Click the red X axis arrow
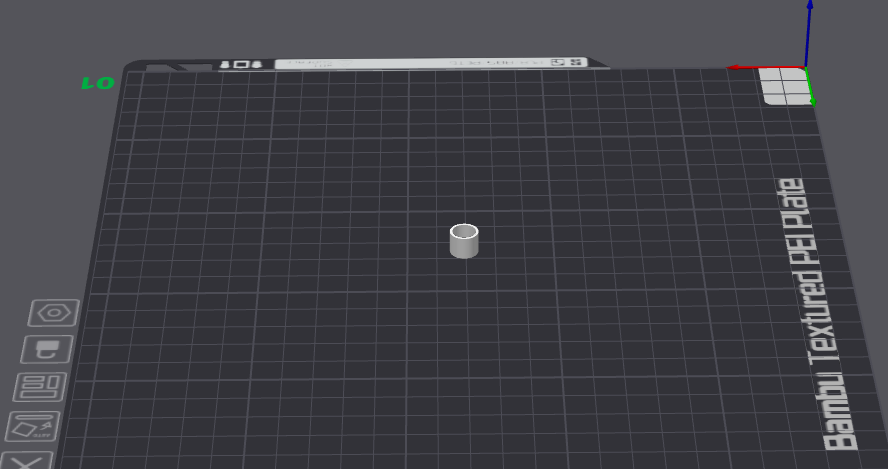This screenshot has height=469, width=888. (765, 67)
